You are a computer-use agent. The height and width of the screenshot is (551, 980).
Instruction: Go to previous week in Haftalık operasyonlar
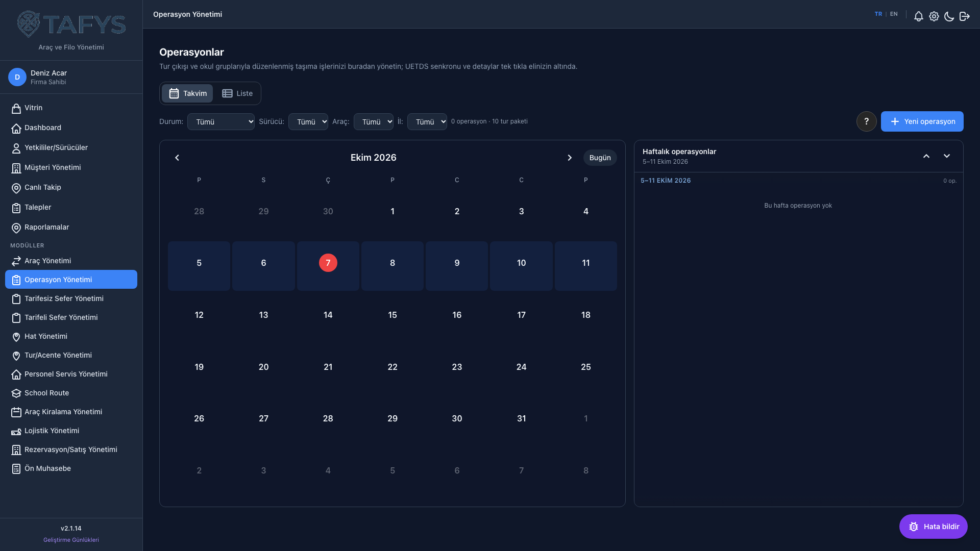(926, 156)
